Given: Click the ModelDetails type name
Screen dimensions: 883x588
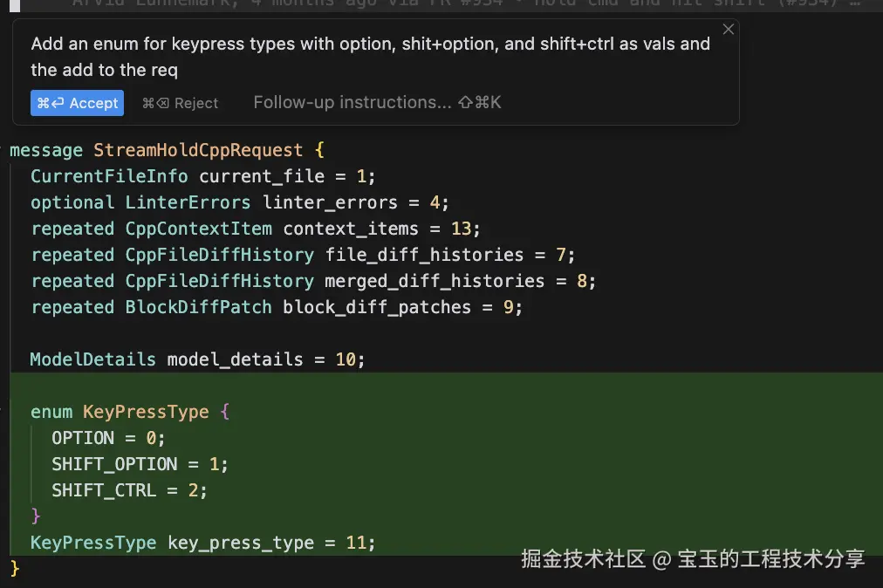Looking at the screenshot, I should (92, 359).
